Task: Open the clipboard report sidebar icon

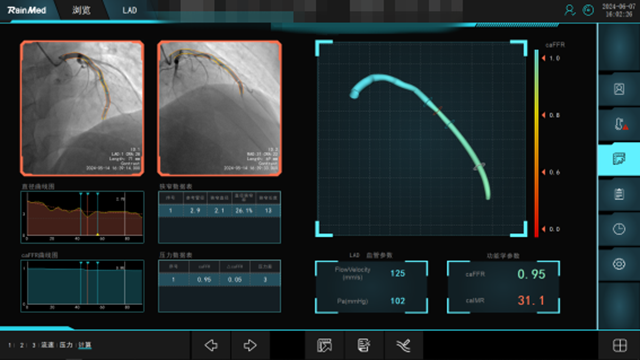Action: pyautogui.click(x=619, y=194)
